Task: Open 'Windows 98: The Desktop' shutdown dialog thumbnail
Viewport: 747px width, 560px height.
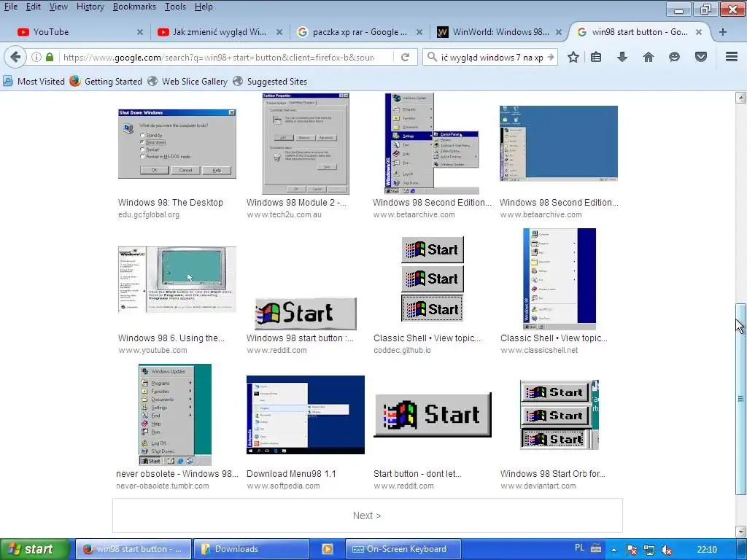Action: [x=177, y=144]
